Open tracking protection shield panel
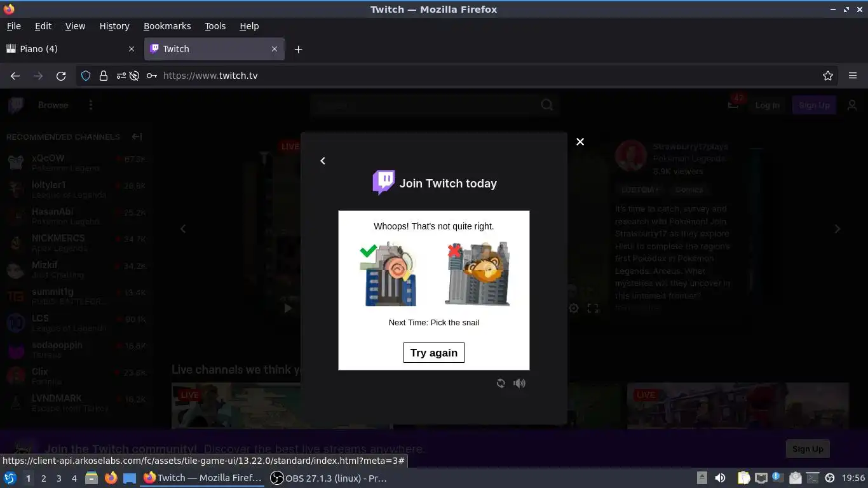Screen dimensions: 868x488 click(86, 76)
